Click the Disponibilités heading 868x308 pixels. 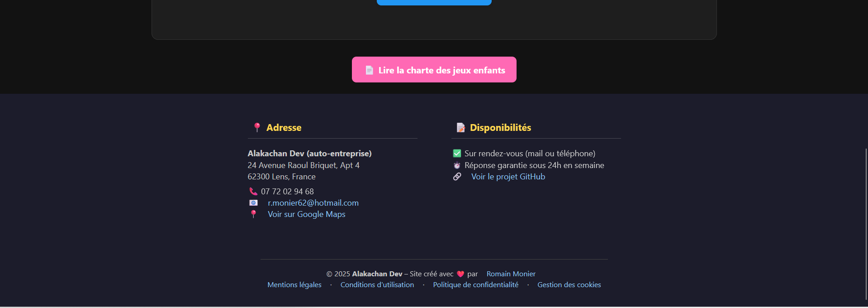click(x=500, y=128)
